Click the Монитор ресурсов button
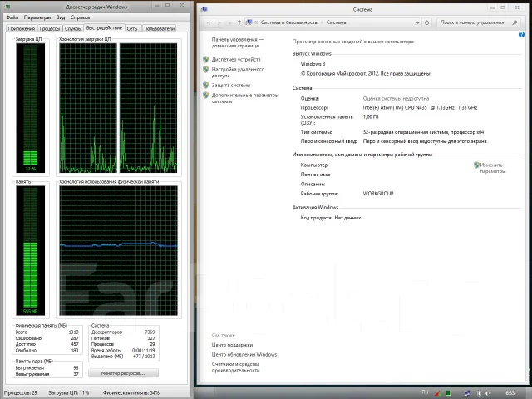Screen dimensions: 532x399 pyautogui.click(x=123, y=373)
